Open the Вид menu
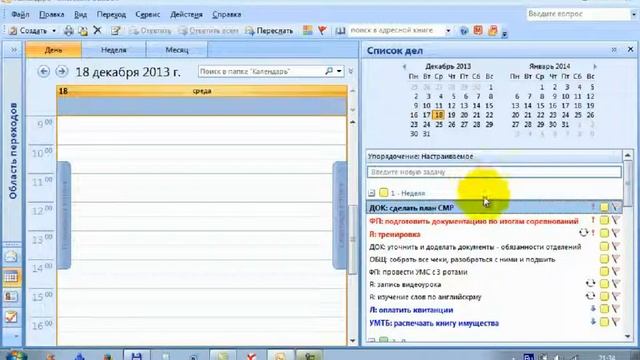The height and width of the screenshot is (360, 640). click(80, 14)
